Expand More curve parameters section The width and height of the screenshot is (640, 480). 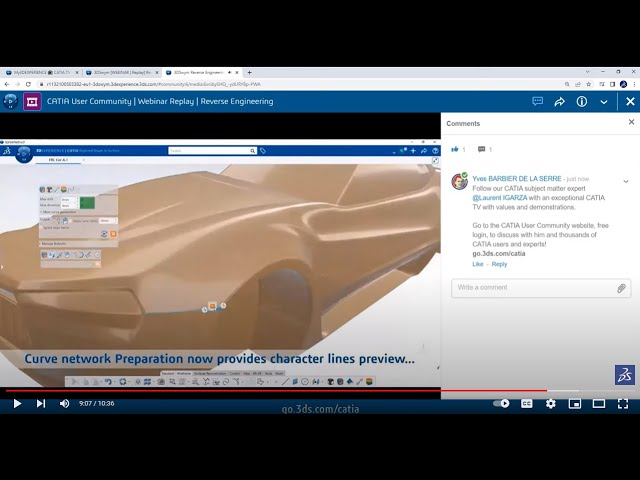pyautogui.click(x=58, y=212)
